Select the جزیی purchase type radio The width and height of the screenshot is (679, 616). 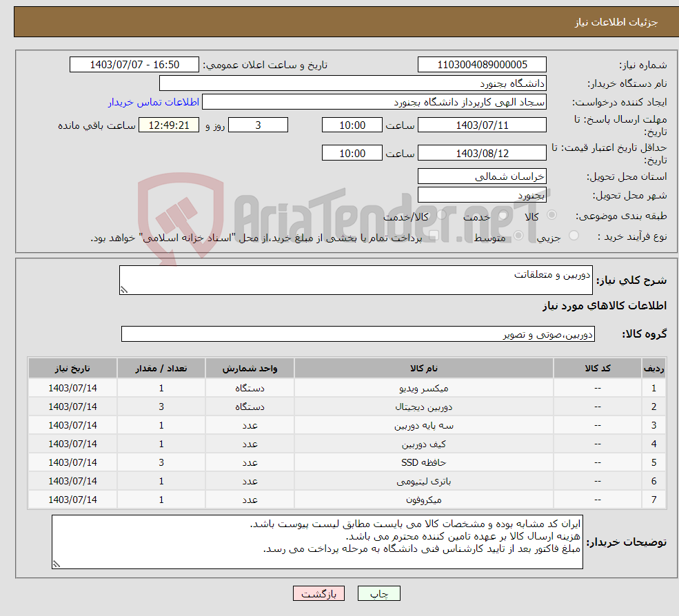[574, 236]
